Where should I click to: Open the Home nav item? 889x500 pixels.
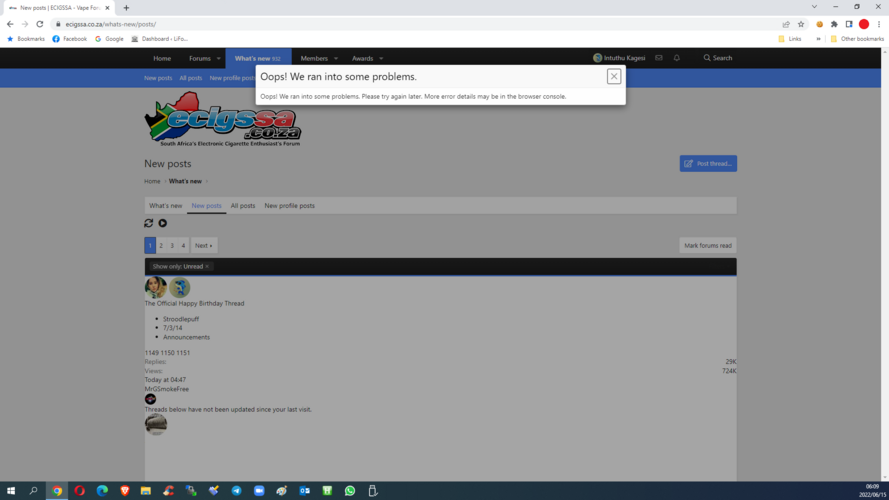[162, 58]
